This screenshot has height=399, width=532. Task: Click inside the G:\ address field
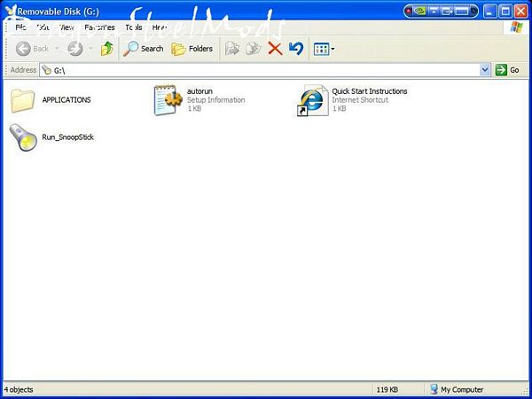(x=266, y=70)
